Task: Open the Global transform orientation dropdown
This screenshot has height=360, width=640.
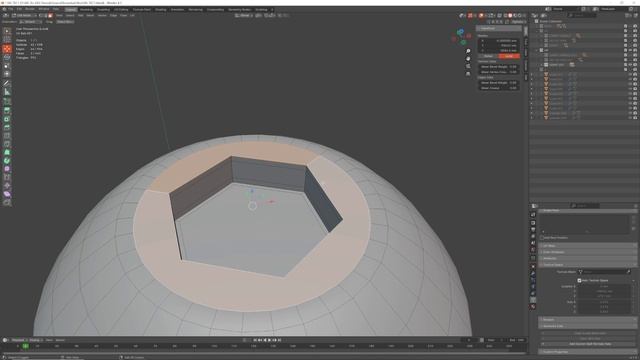Action: click(244, 16)
